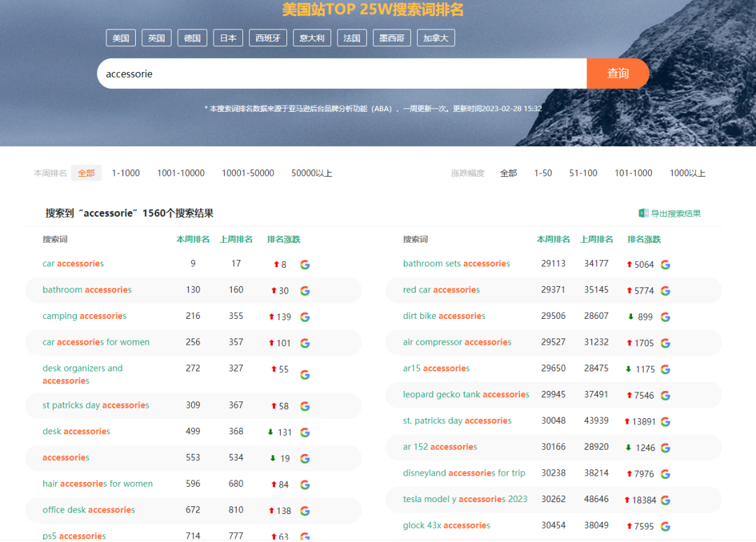Open the disneyland accessories for trip link
Viewport: 756px width, 542px height.
pos(464,473)
